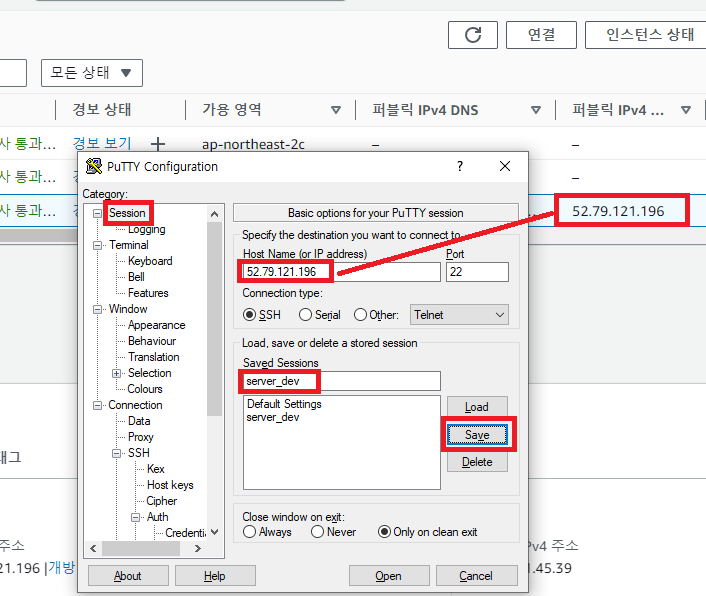
Task: Select Behaviour category in tree
Action: pos(152,341)
